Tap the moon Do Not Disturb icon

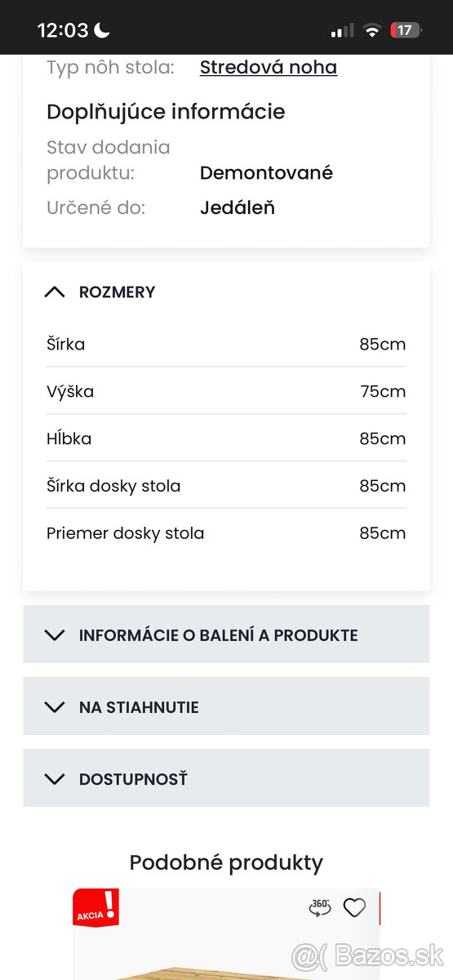click(x=102, y=30)
